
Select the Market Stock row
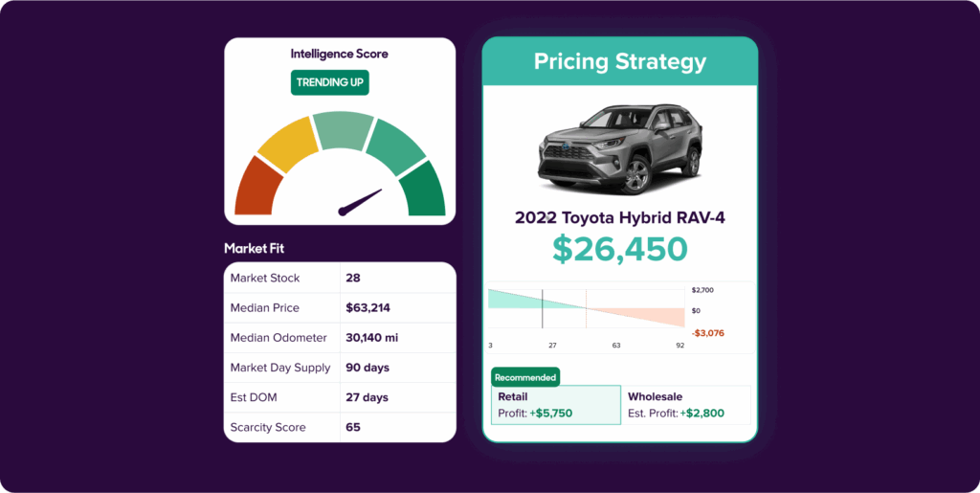point(340,278)
